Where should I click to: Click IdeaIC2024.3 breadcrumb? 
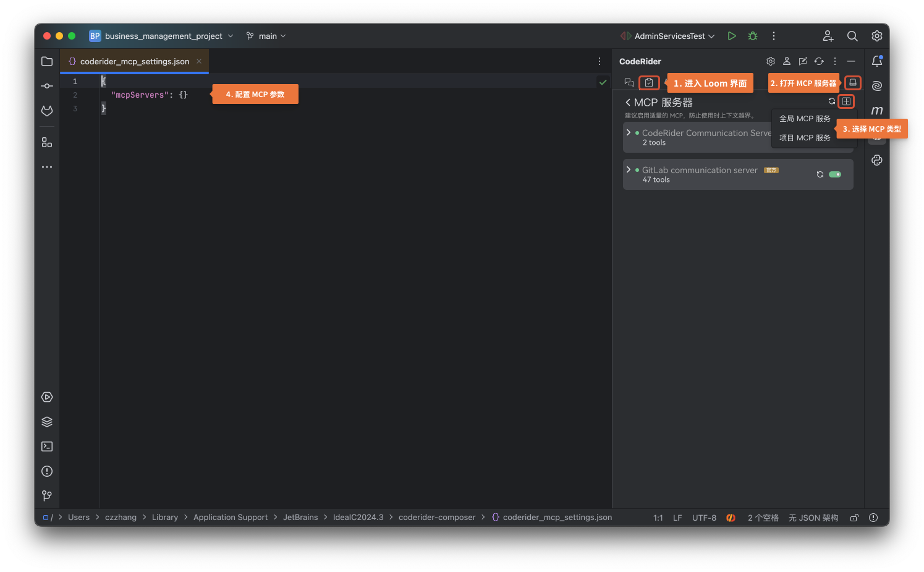click(358, 518)
